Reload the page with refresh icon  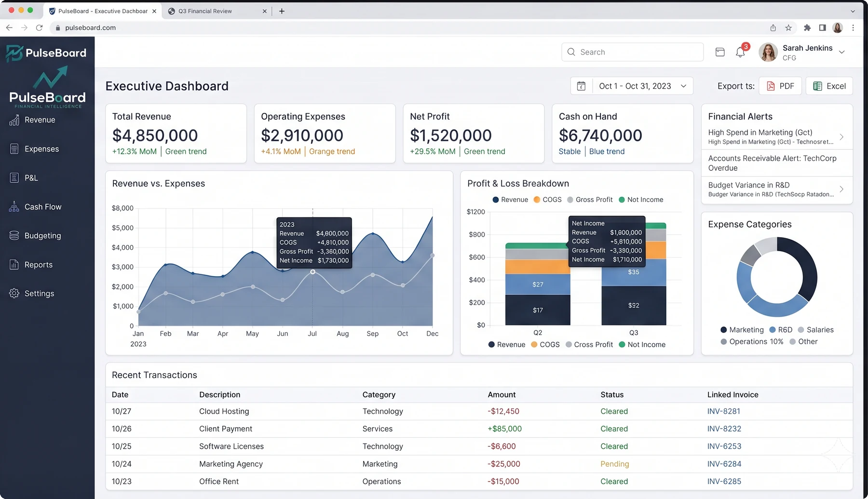tap(40, 27)
